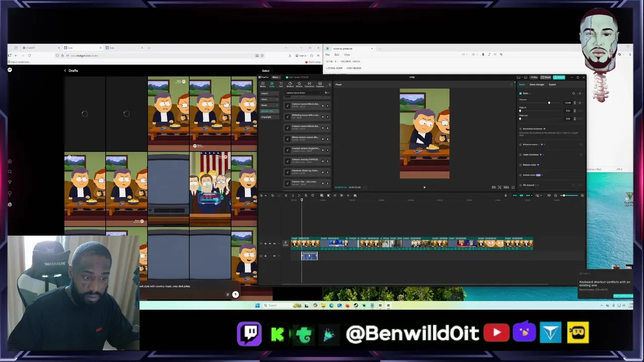Click the split clip icon

click(x=286, y=195)
